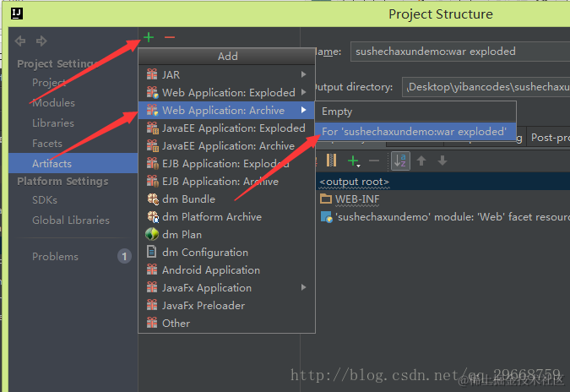
Task: Choose For 'sushechaxundemo:war exploded' option
Action: pos(415,131)
